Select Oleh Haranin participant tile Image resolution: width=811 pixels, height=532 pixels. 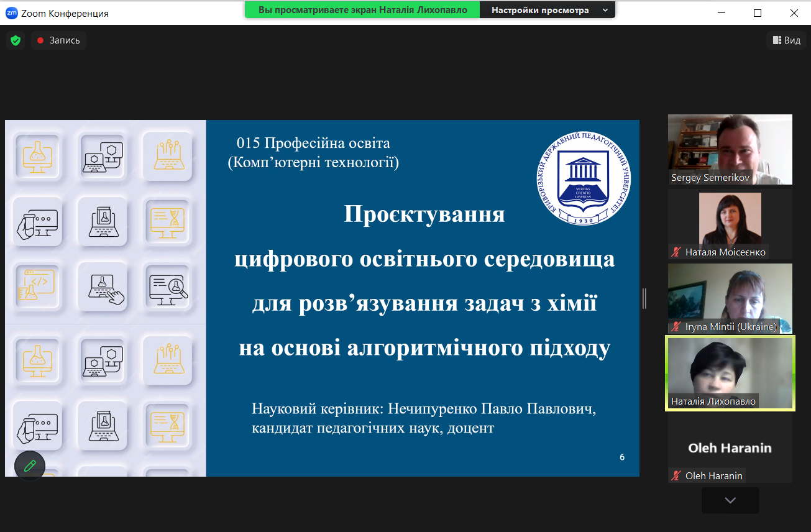click(730, 448)
